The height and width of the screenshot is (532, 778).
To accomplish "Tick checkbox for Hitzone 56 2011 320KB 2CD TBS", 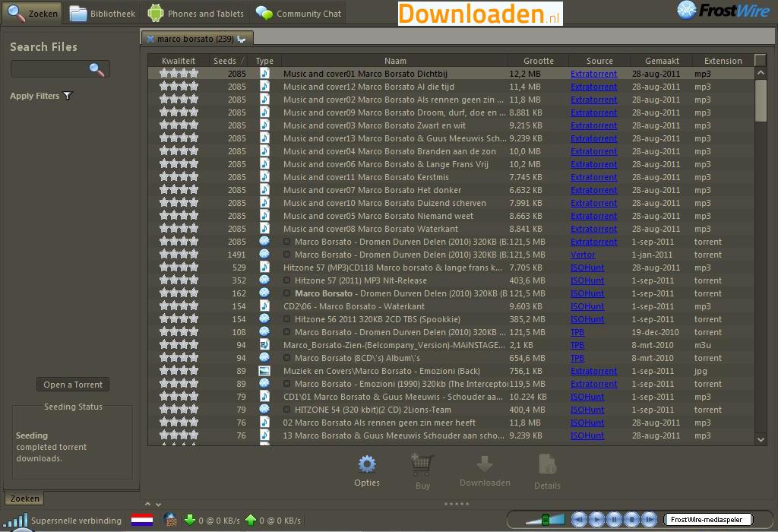I will [x=286, y=319].
